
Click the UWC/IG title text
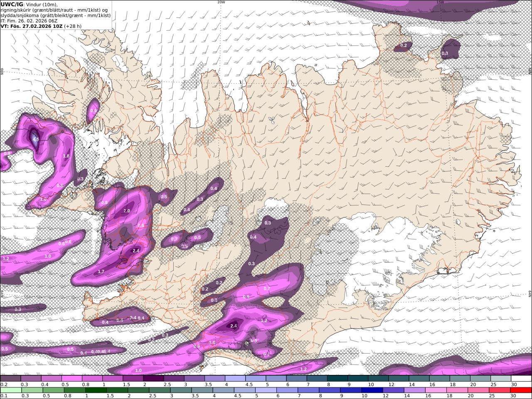(x=12, y=4)
